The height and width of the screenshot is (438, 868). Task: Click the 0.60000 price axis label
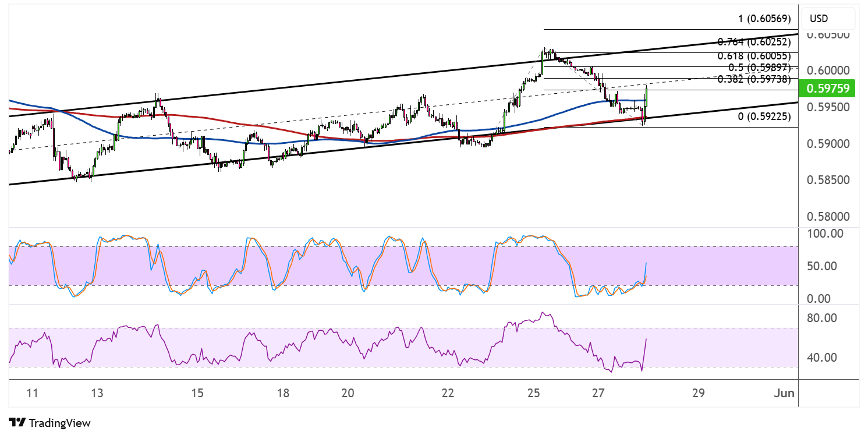tap(828, 70)
